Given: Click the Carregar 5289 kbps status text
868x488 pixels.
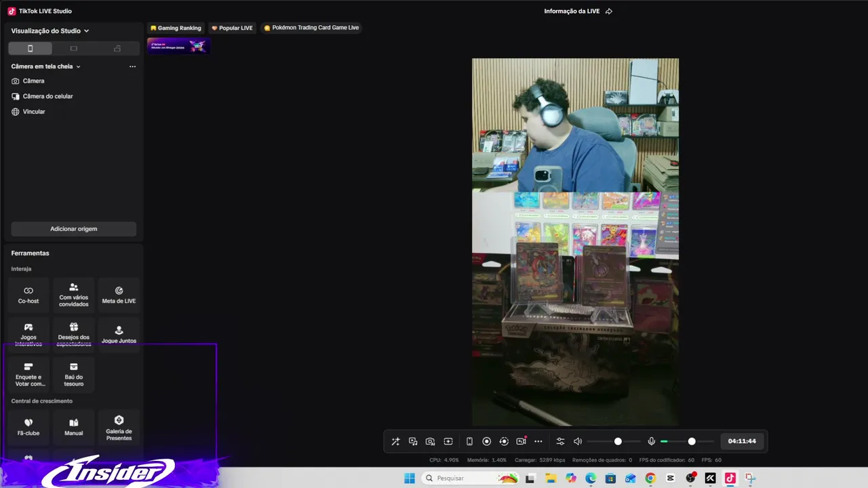Looking at the screenshot, I should click(540, 460).
